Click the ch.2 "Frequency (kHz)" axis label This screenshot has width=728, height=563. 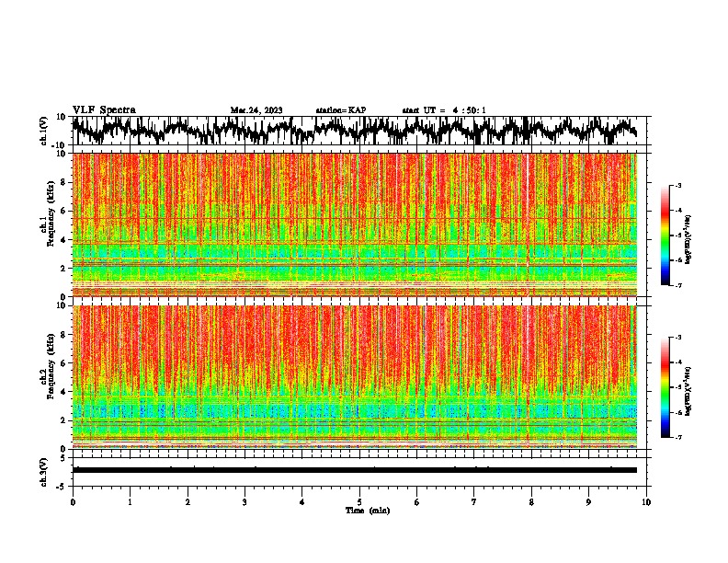click(x=51, y=365)
